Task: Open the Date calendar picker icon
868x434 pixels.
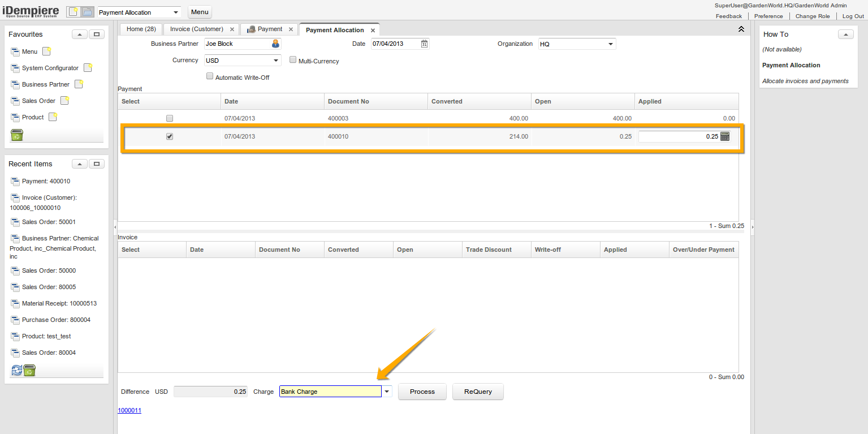Action: tap(424, 44)
